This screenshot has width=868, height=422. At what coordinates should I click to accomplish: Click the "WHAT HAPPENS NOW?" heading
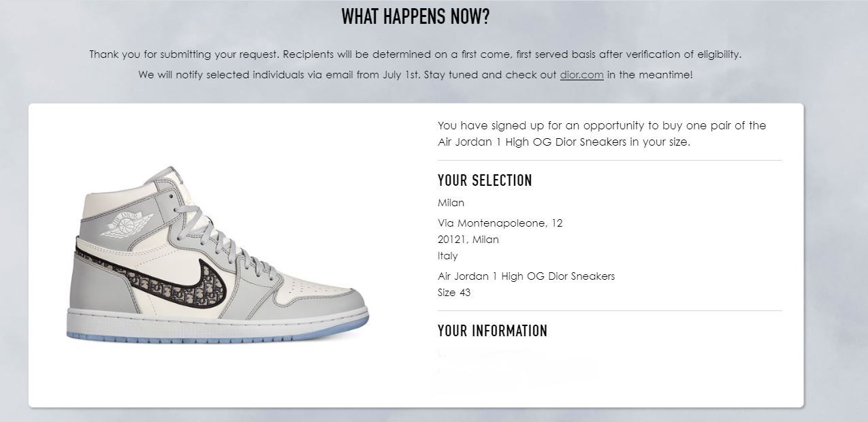[x=415, y=17]
